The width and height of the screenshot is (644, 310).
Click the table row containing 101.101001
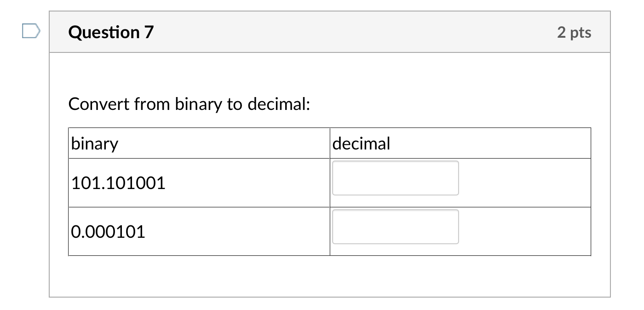(198, 183)
